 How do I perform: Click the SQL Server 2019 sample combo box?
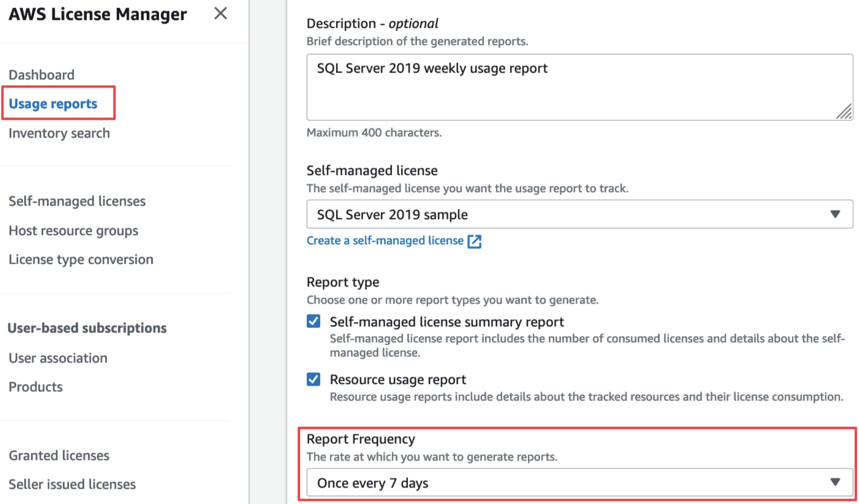pyautogui.click(x=557, y=214)
